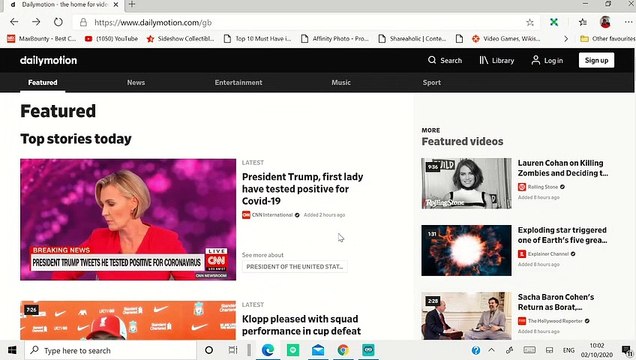
Task: Click the dailymotion logo
Action: coord(48,60)
